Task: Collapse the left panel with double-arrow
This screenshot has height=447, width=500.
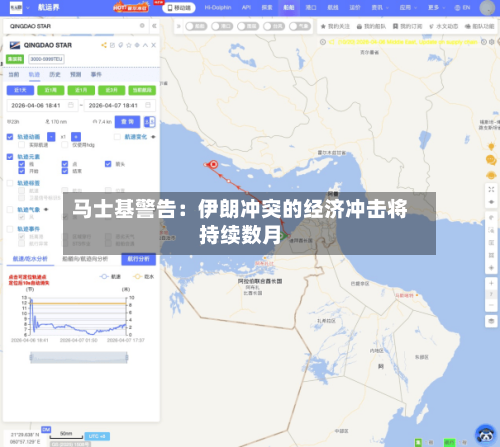Action: (154, 26)
